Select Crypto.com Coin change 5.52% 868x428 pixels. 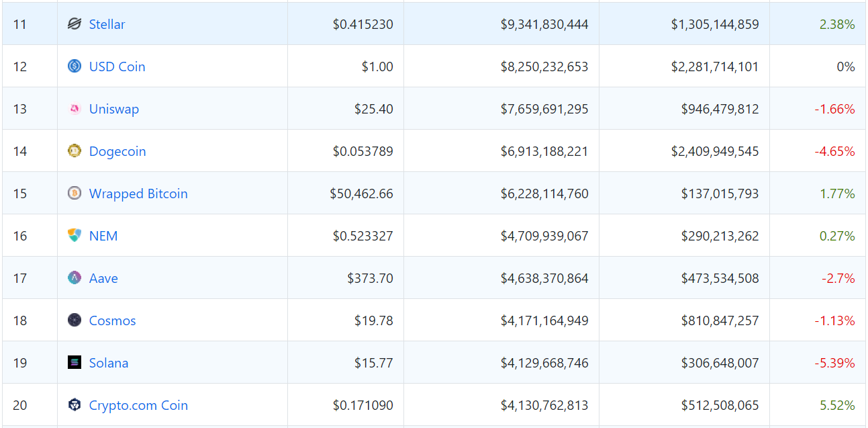click(837, 405)
